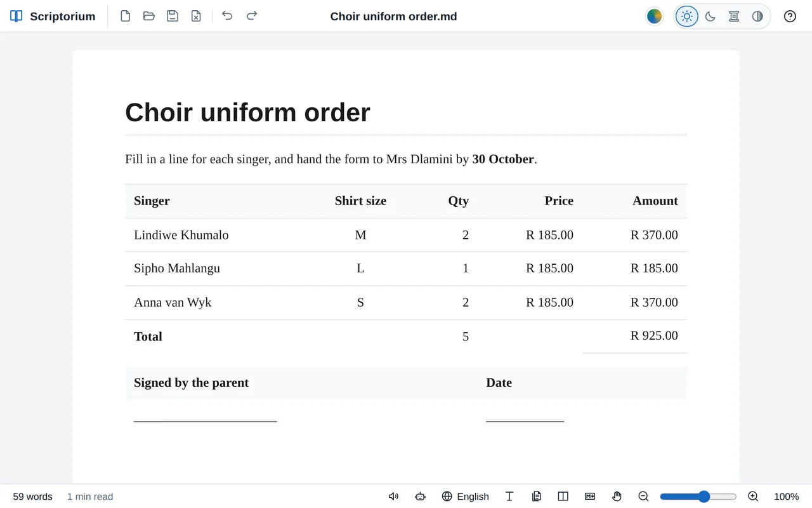This screenshot has width=812, height=508.
Task: Open the English language selector
Action: tap(466, 497)
